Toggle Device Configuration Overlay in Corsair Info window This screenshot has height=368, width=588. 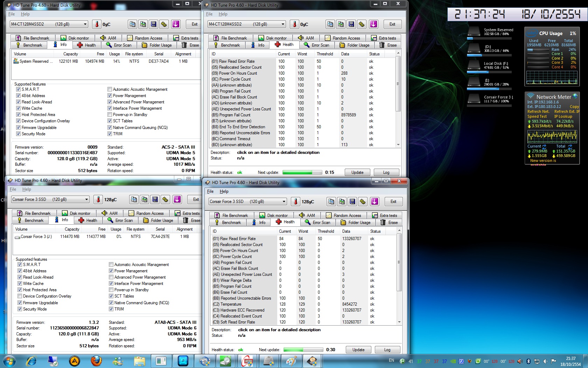click(20, 296)
